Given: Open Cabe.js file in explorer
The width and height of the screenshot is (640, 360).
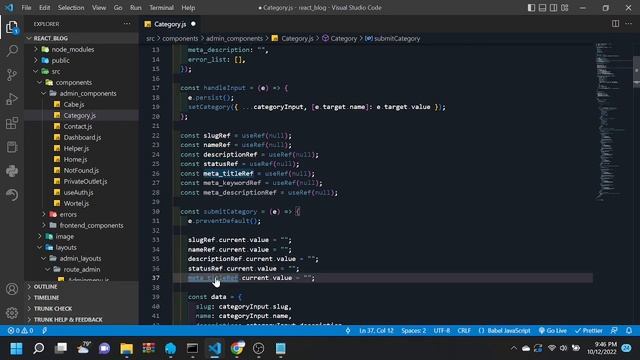Looking at the screenshot, I should coord(73,104).
